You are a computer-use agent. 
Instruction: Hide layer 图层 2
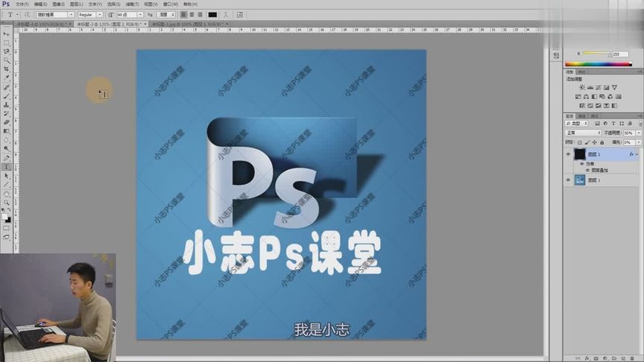tap(569, 154)
